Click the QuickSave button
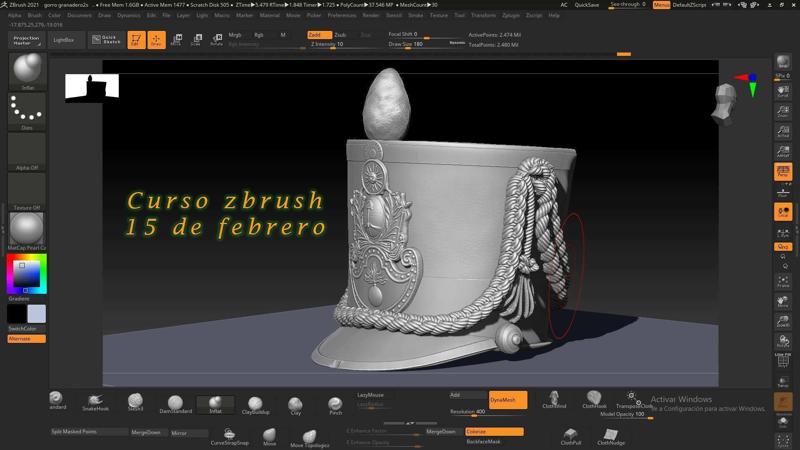This screenshot has height=450, width=800. [x=587, y=5]
